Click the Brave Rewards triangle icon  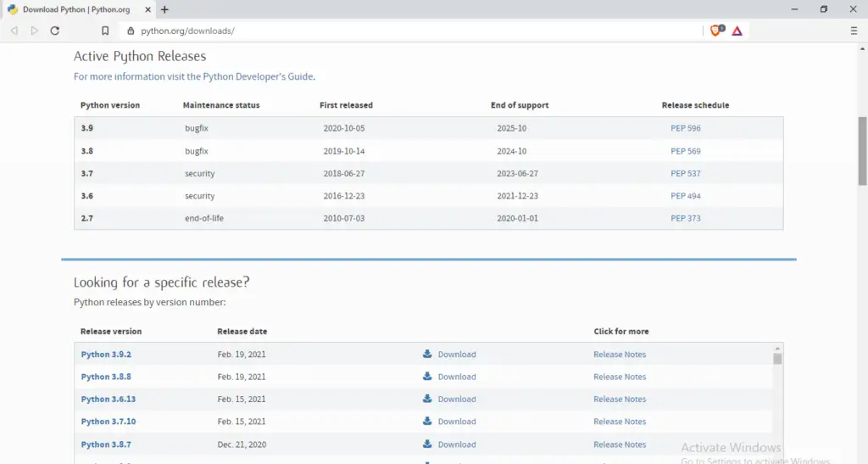pos(737,31)
